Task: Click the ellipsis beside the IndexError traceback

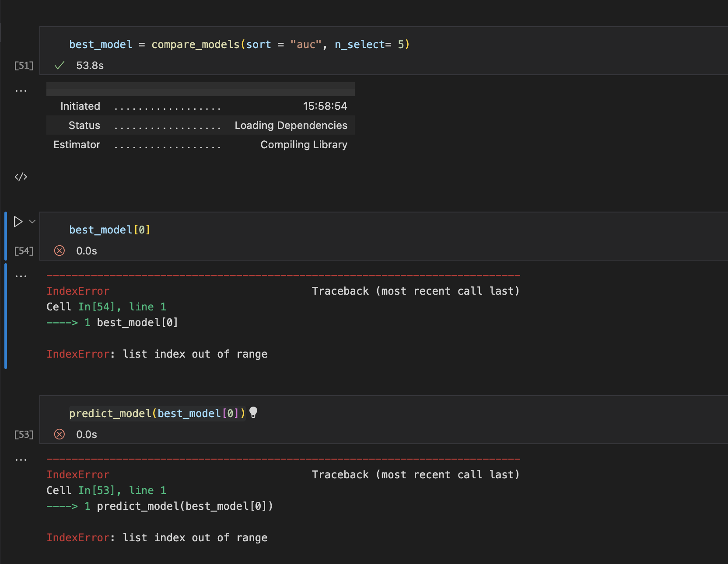Action: pyautogui.click(x=21, y=275)
